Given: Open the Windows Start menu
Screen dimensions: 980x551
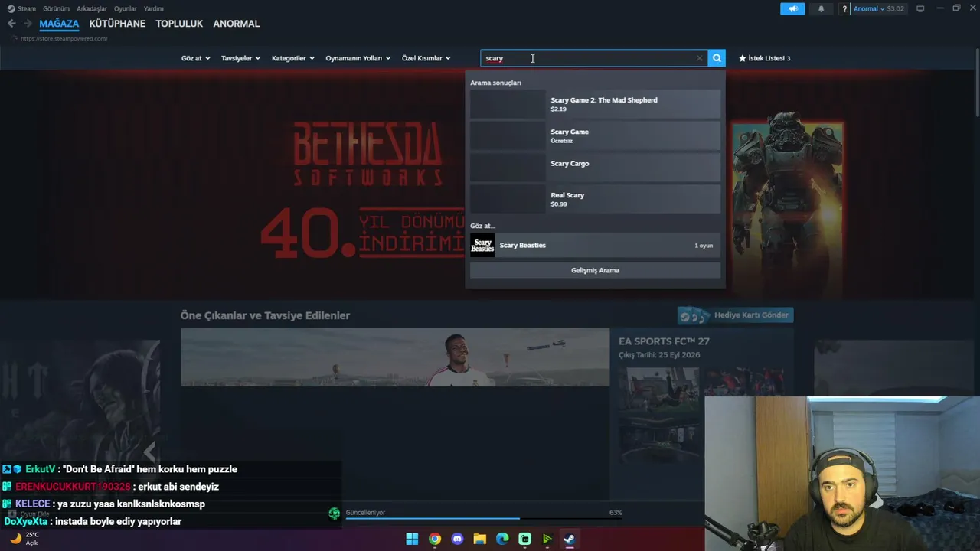Looking at the screenshot, I should tap(412, 539).
